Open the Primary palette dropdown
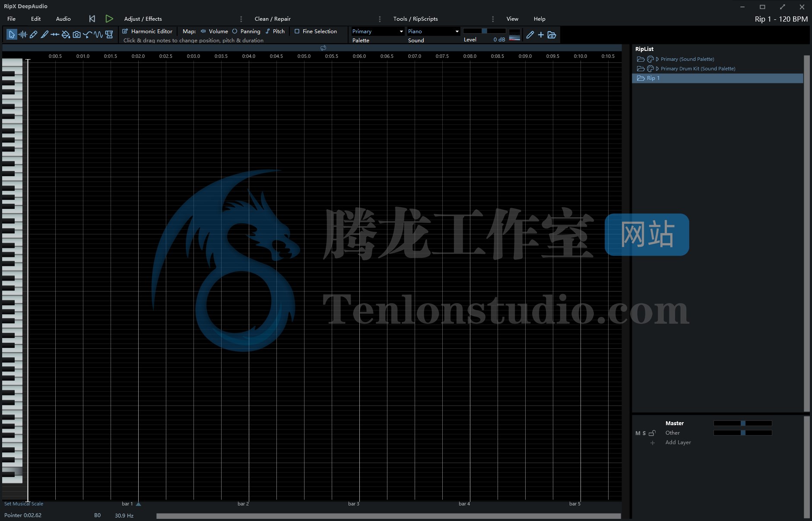This screenshot has height=521, width=812. tap(378, 31)
